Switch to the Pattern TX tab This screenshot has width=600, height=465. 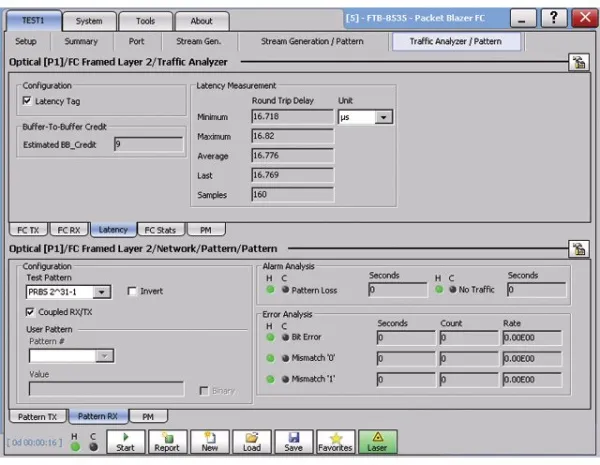tap(39, 416)
